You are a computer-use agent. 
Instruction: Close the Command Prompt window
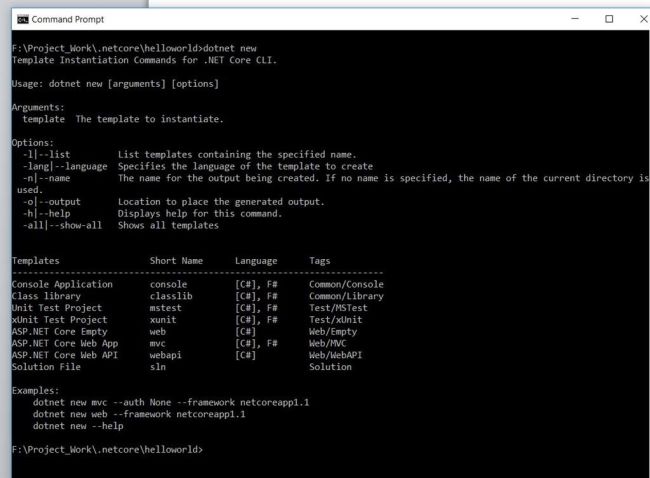[643, 19]
